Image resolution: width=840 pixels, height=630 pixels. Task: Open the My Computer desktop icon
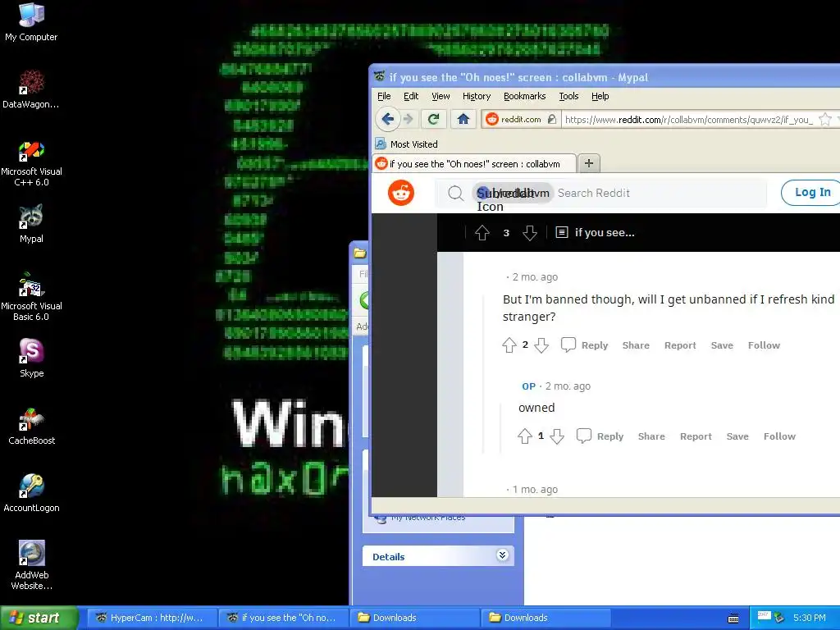click(31, 22)
